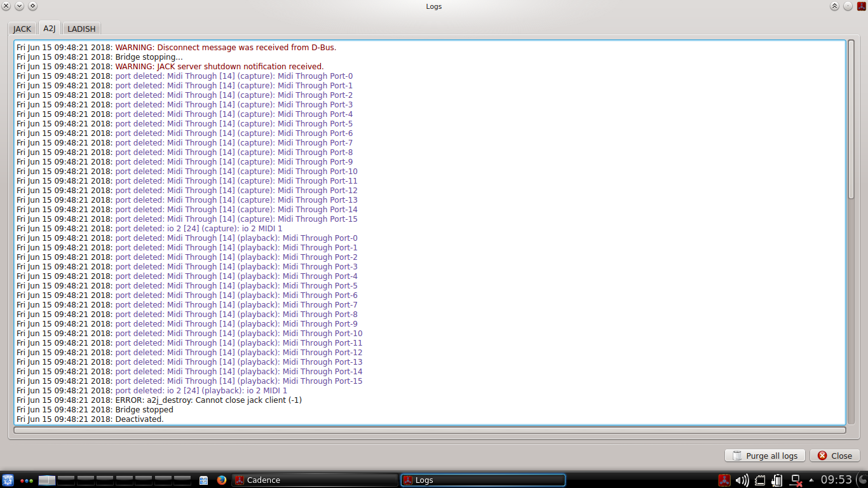Click the capture 'Midi Through Port-15' line
This screenshot has width=868, height=488.
coord(187,219)
